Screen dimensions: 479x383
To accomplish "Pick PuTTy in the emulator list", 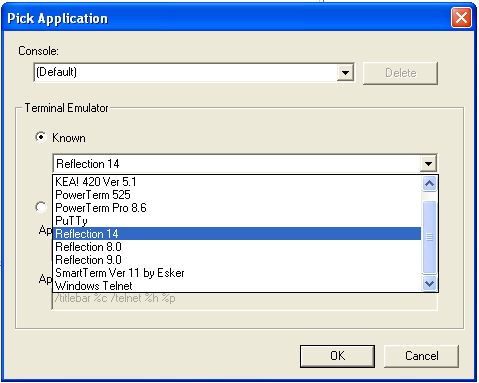I will [237, 221].
